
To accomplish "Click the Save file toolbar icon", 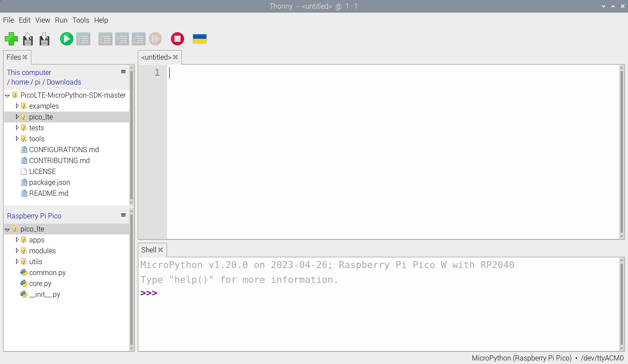I will (x=44, y=39).
